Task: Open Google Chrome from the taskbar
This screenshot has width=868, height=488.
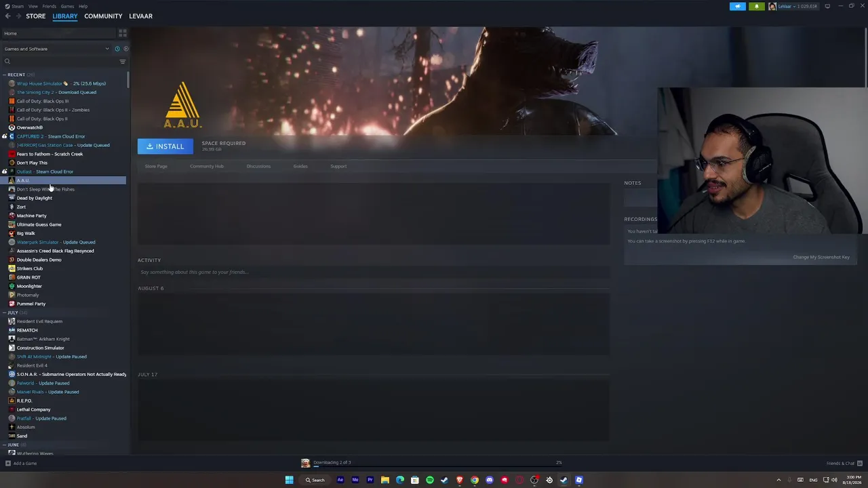Action: (x=475, y=480)
